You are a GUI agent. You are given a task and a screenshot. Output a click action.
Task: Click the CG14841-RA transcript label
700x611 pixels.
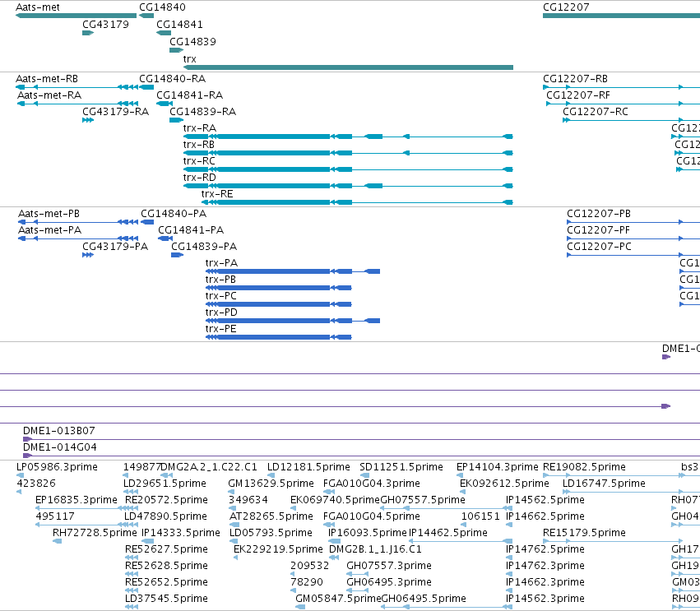pos(190,95)
